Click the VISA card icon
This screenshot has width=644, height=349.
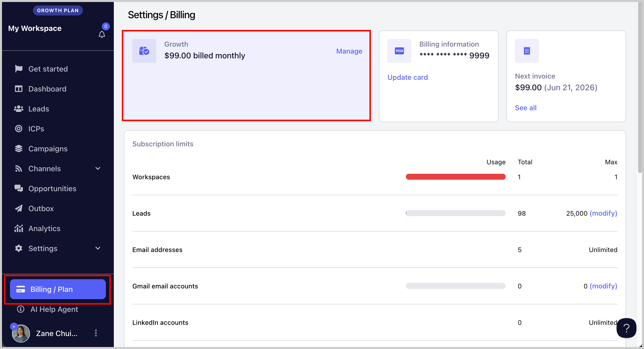[399, 51]
